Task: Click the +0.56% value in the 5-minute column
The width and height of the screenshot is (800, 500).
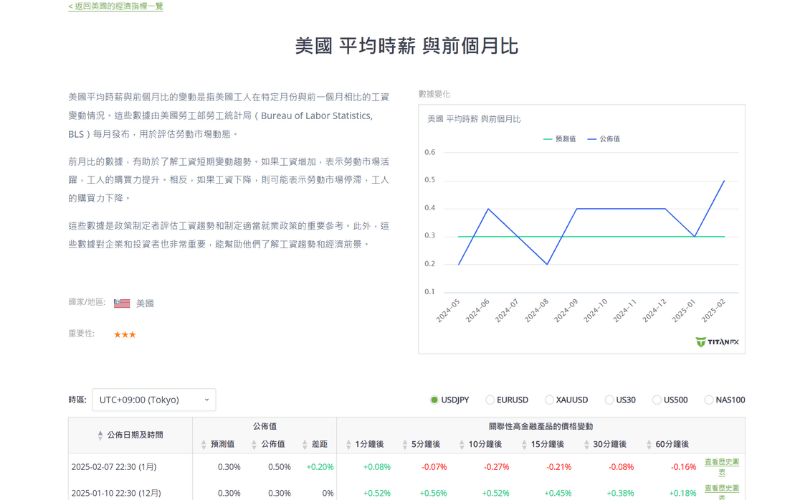Action: pyautogui.click(x=433, y=493)
